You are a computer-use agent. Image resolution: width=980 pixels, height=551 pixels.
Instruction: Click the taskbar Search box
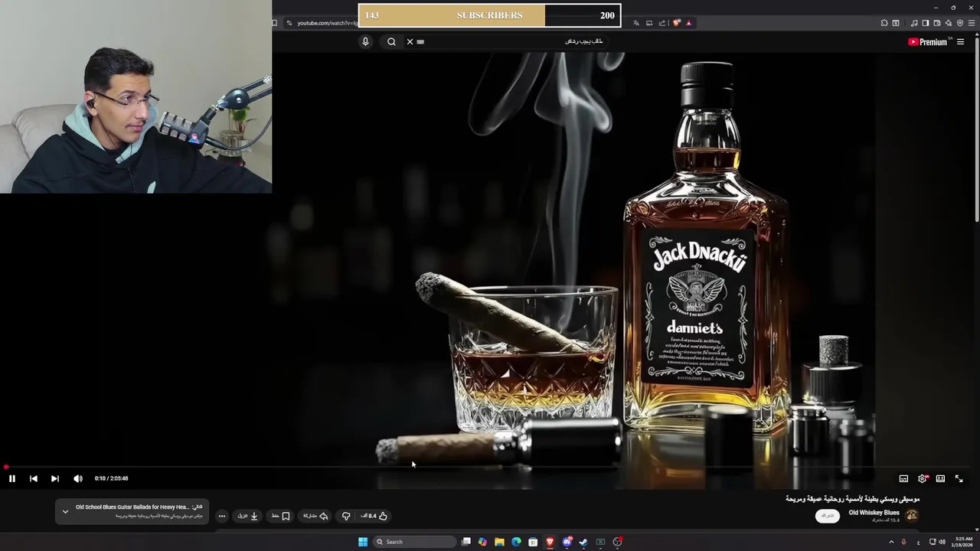414,542
